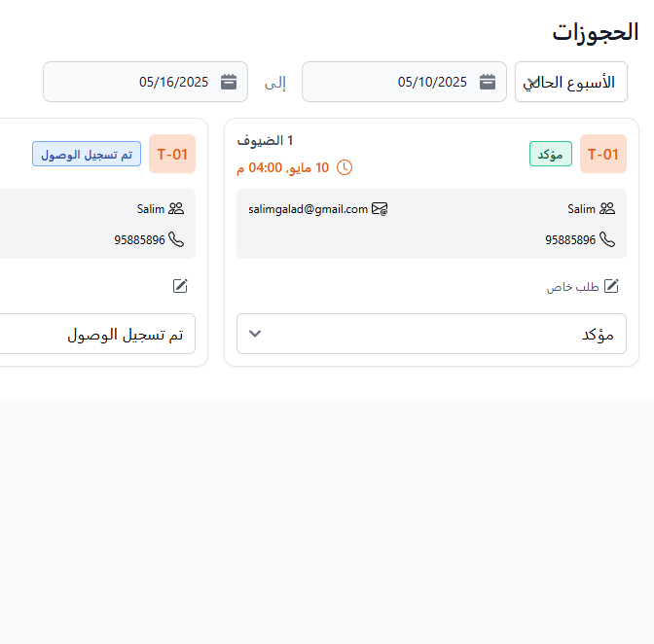Click the blue تم تسجيل الوصول badge

pos(87,154)
